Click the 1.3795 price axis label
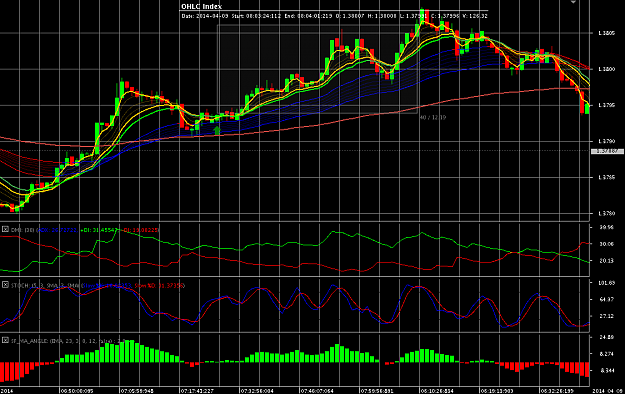The image size is (625, 394). pyautogui.click(x=606, y=105)
